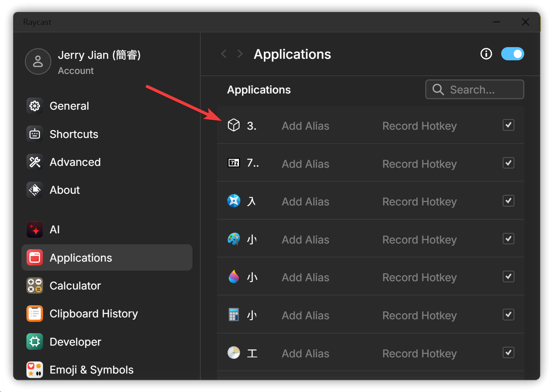Screen dimensions: 551x392
Task: Click the General gear icon
Action: tap(35, 106)
